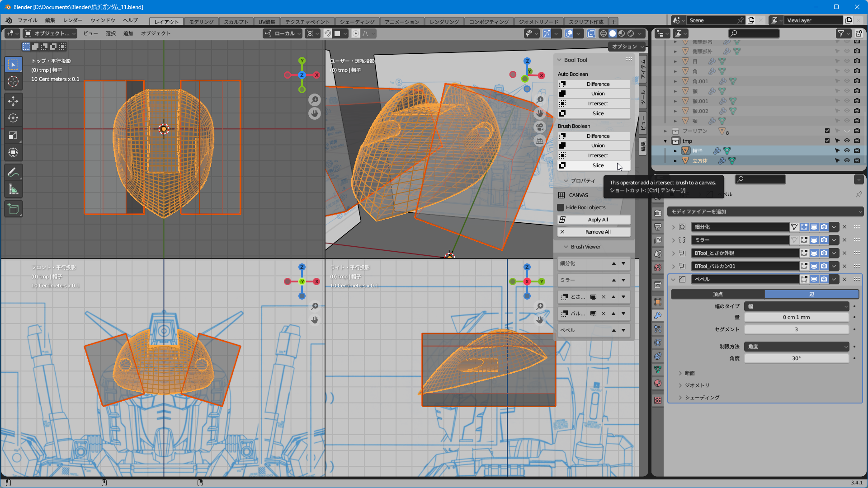Open the 編集 menu
The height and width of the screenshot is (488, 868).
(50, 20)
